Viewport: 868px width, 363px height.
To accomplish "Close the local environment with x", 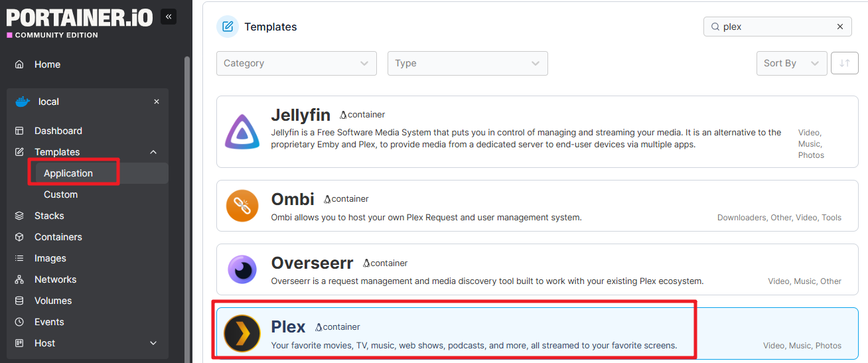I will (157, 102).
